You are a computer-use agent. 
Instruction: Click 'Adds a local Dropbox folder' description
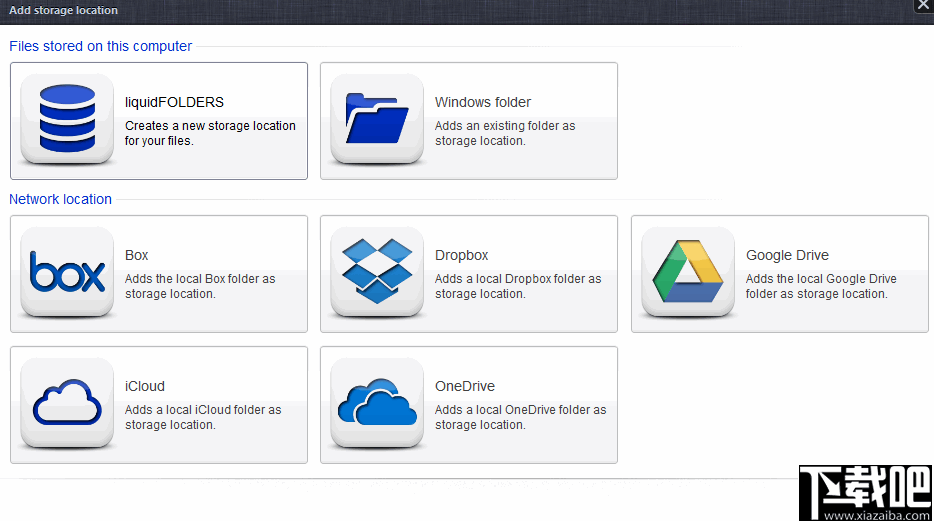[518, 286]
